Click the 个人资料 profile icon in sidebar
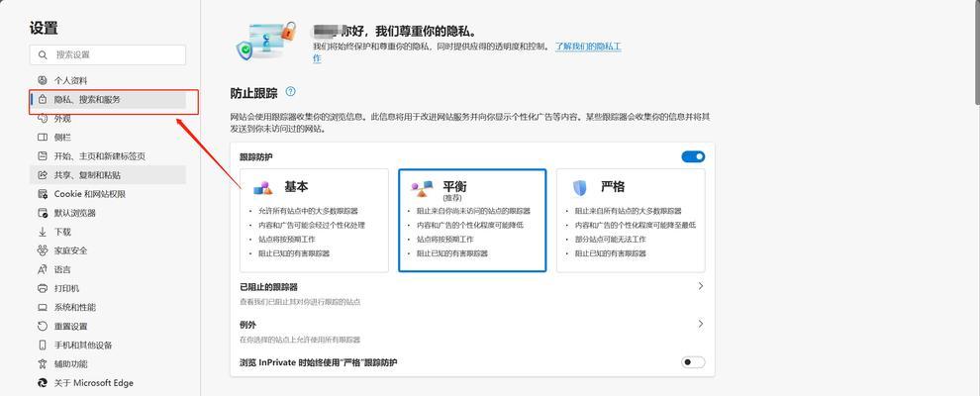Image resolution: width=980 pixels, height=396 pixels. [x=43, y=80]
